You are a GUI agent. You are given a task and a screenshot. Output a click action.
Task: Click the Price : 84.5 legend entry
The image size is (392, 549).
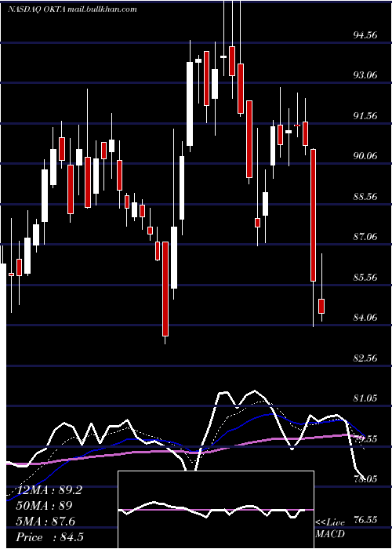coord(49,537)
